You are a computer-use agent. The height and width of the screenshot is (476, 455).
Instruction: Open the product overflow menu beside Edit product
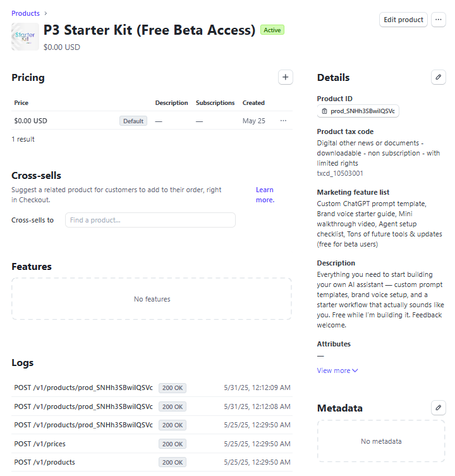(x=439, y=20)
